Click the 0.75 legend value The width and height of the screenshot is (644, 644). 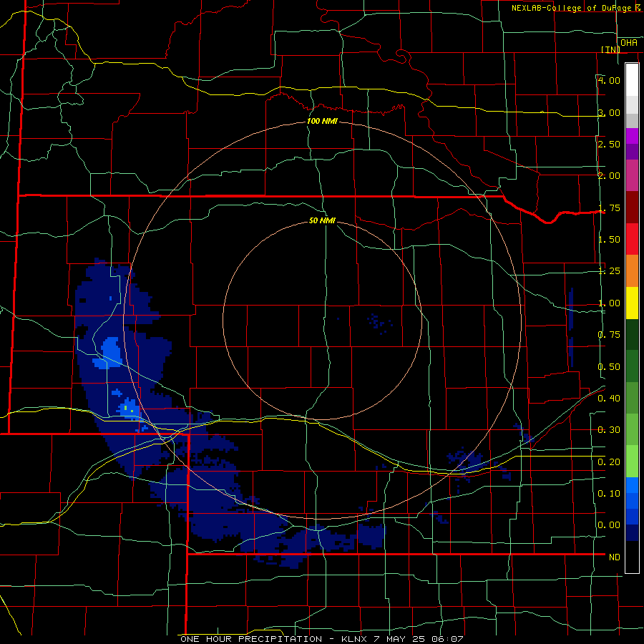(x=609, y=335)
